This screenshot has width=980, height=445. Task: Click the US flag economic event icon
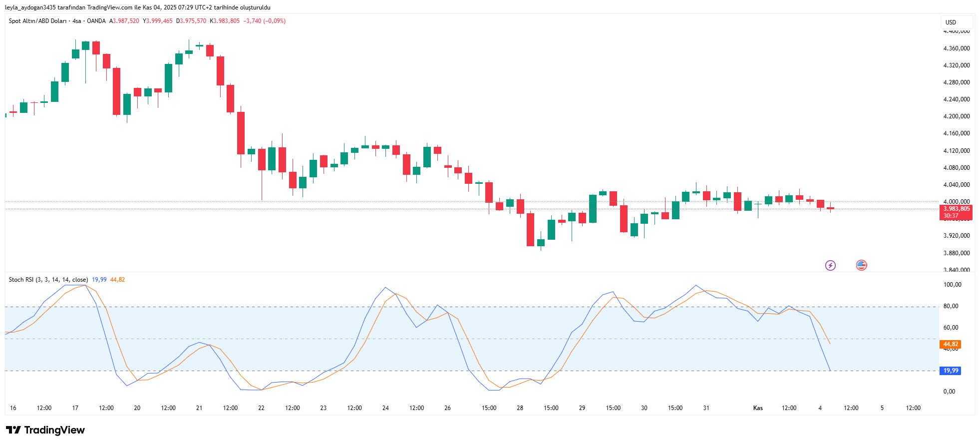coord(861,265)
